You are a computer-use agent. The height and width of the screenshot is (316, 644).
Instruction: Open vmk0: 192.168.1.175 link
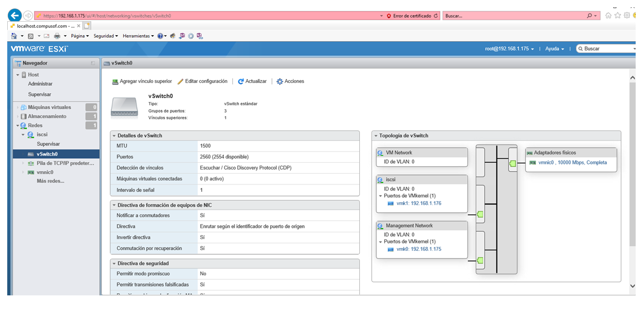(419, 249)
